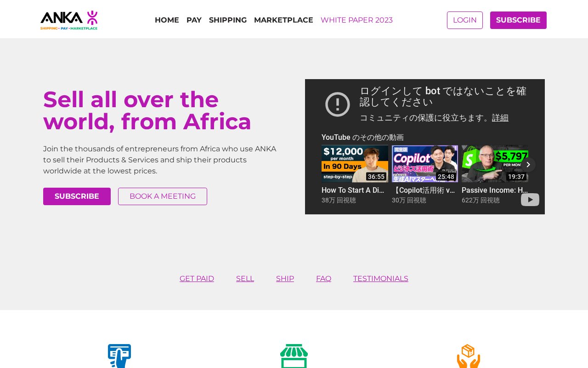Click BOOK A MEETING button
Viewport: 588px width, 368px height.
[x=163, y=196]
